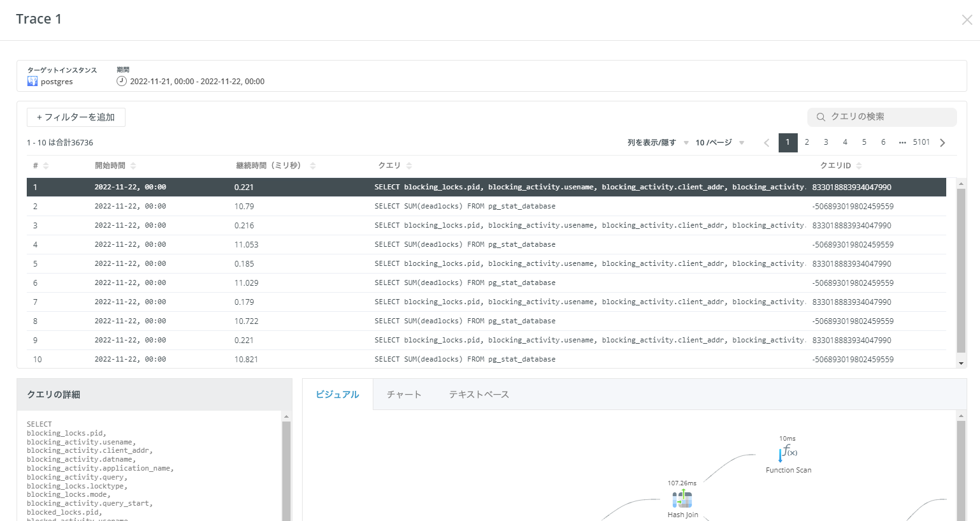This screenshot has width=980, height=521.
Task: Switch to テキストベース tab
Action: click(x=479, y=395)
